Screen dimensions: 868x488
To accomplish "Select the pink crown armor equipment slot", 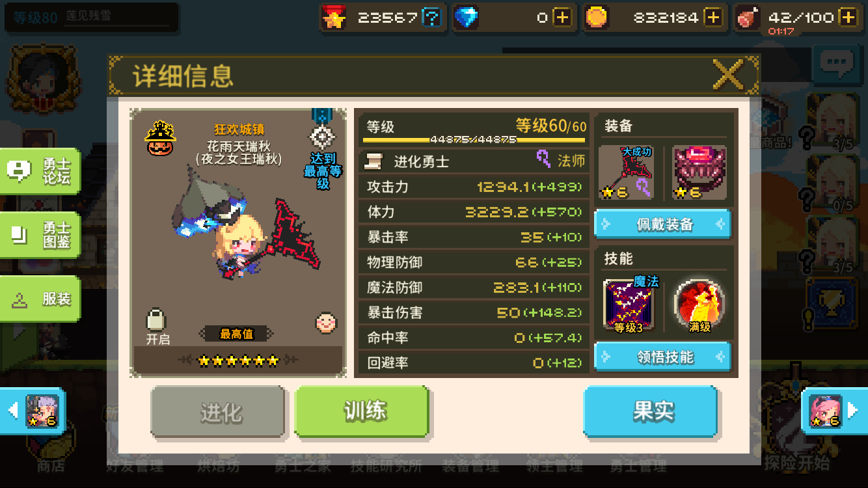I will pyautogui.click(x=699, y=172).
